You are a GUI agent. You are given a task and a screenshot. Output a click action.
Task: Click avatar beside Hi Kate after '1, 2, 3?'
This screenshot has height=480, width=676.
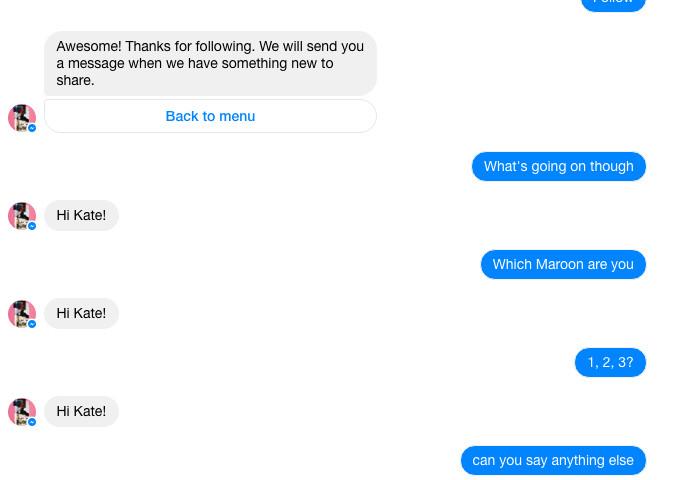tap(21, 411)
